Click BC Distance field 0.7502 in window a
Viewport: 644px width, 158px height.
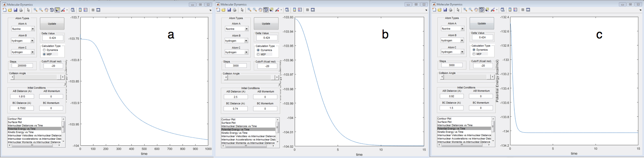click(x=22, y=108)
